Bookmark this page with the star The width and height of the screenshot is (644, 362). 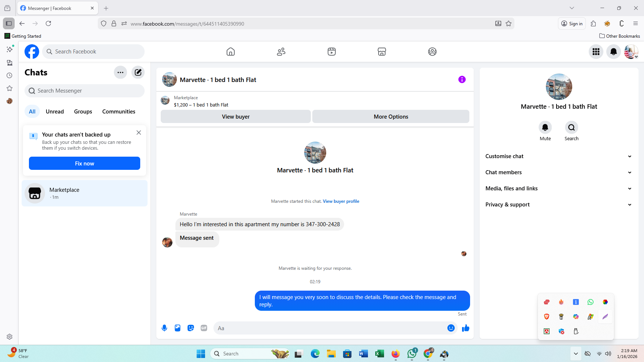509,23
